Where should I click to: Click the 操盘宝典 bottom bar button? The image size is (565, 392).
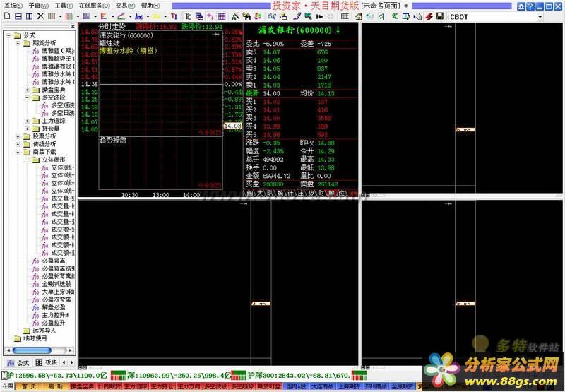[83, 386]
